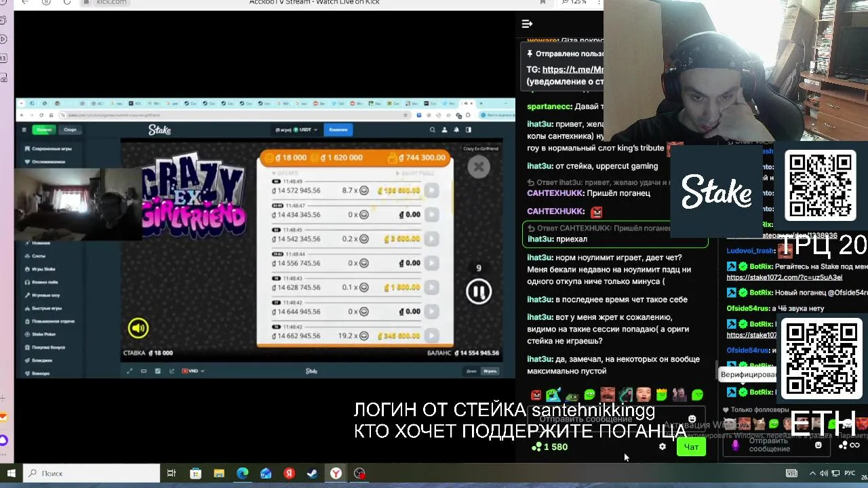Open Microsoft Edge from taskbar
The height and width of the screenshot is (488, 868).
point(242,473)
